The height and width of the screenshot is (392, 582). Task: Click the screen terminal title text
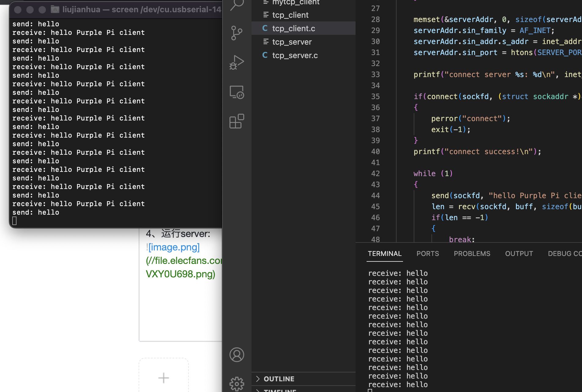[x=142, y=9]
